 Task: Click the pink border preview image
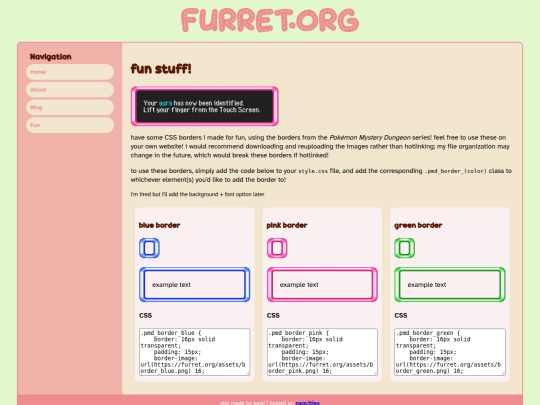(x=277, y=248)
